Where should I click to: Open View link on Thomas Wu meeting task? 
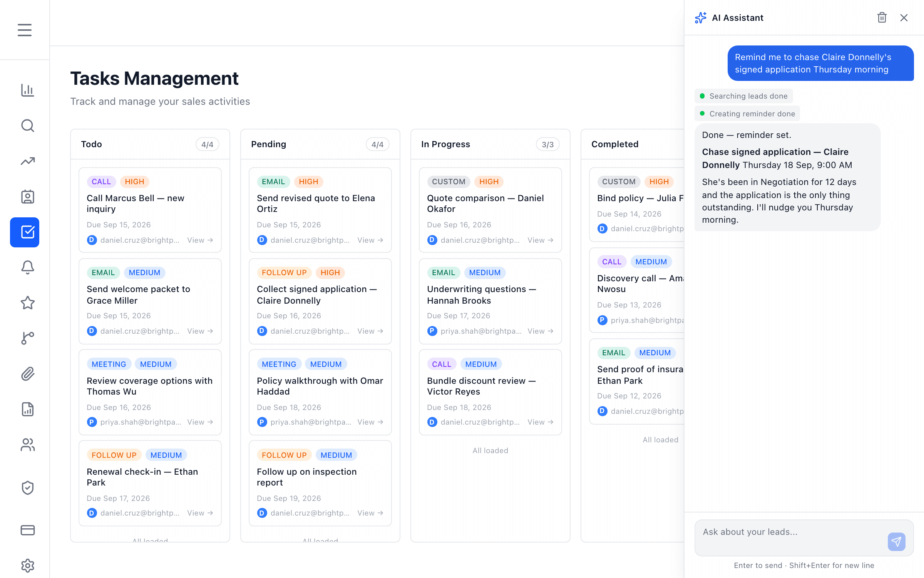pyautogui.click(x=200, y=422)
